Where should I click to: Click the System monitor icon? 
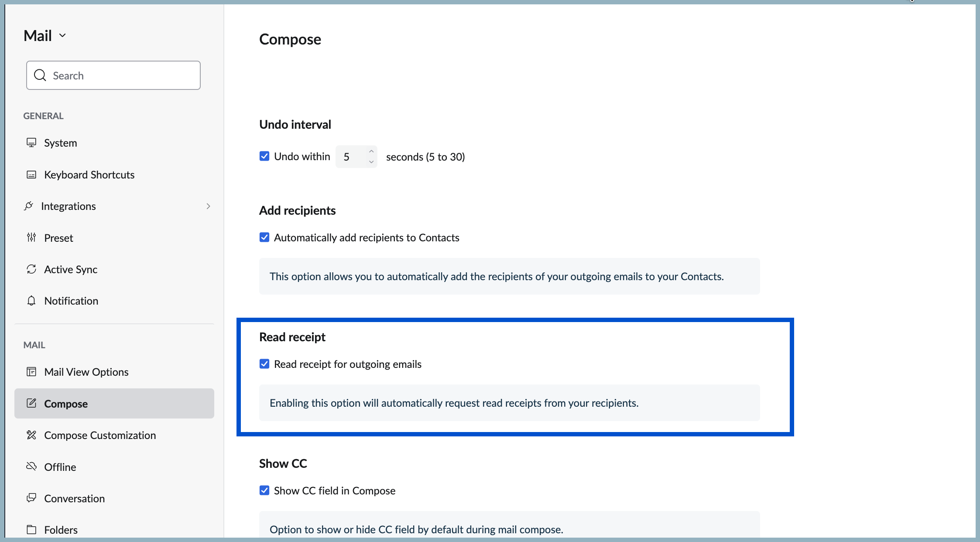click(x=31, y=143)
